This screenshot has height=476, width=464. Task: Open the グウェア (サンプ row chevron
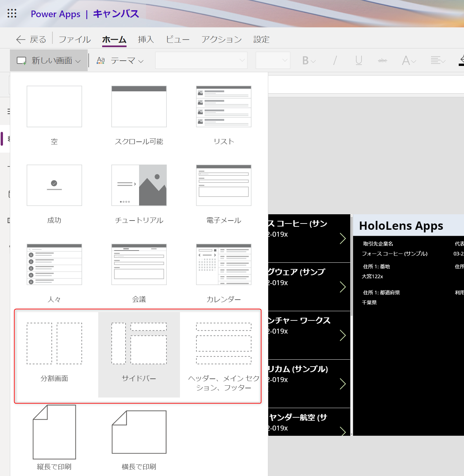343,287
